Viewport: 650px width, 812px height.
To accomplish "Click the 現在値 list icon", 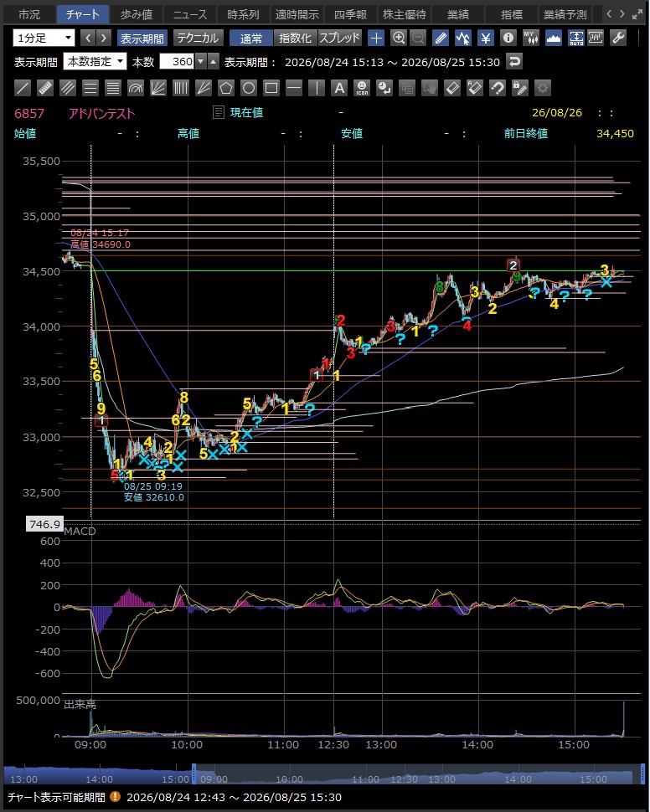I will coord(219,112).
